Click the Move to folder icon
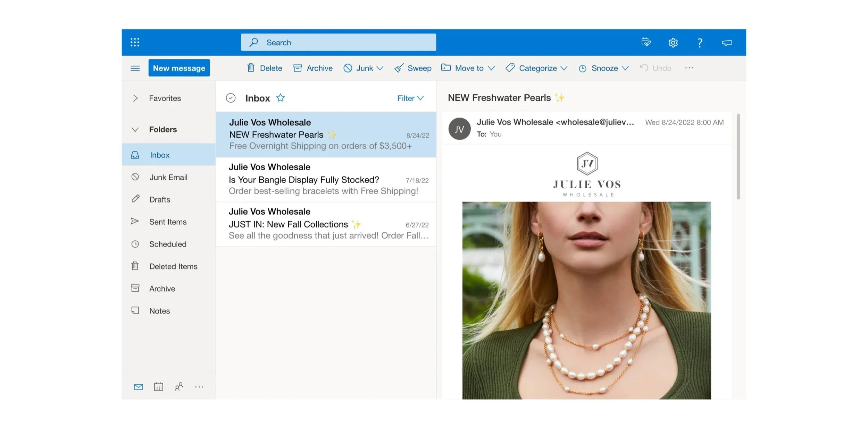This screenshot has height=429, width=868. (x=446, y=68)
